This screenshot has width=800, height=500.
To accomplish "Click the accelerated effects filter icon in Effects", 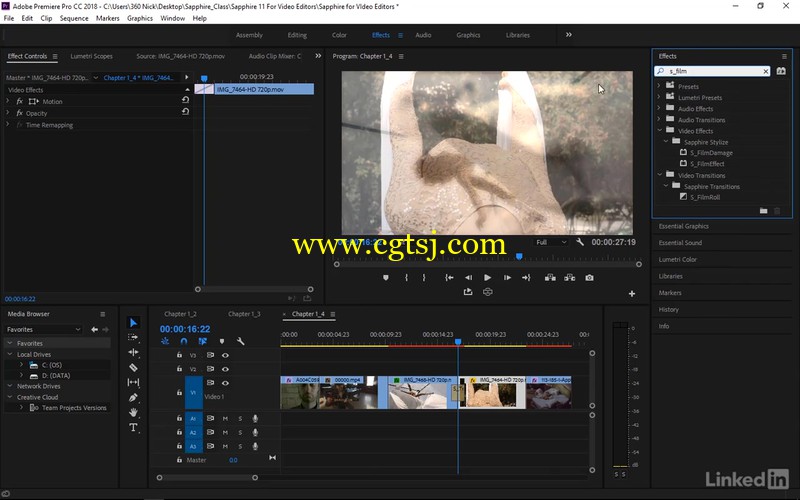I will [x=781, y=71].
